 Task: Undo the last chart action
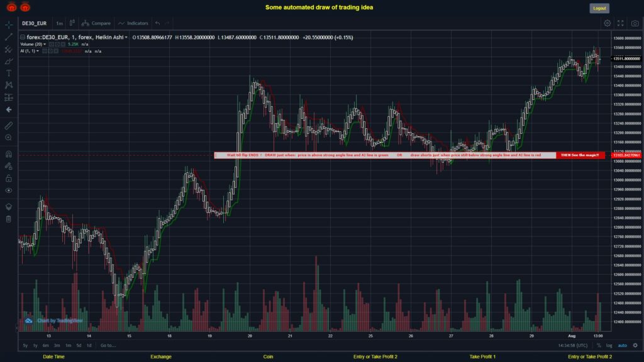point(158,23)
